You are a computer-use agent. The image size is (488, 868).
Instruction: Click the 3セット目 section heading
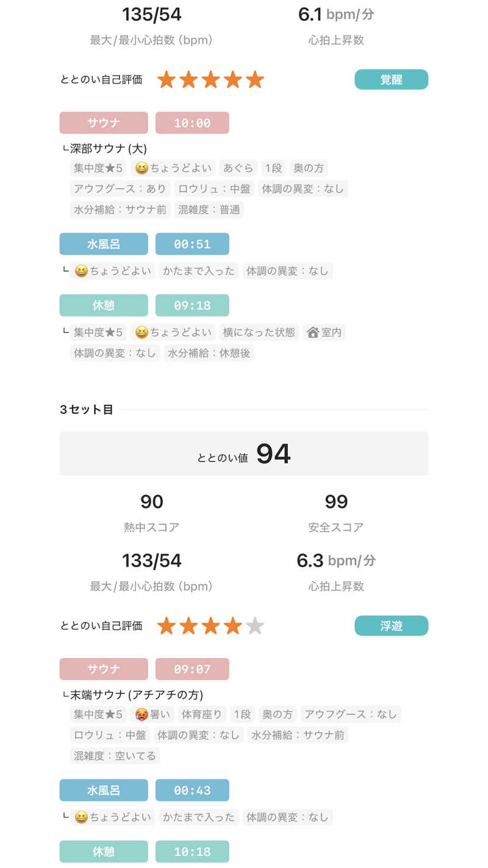(86, 410)
